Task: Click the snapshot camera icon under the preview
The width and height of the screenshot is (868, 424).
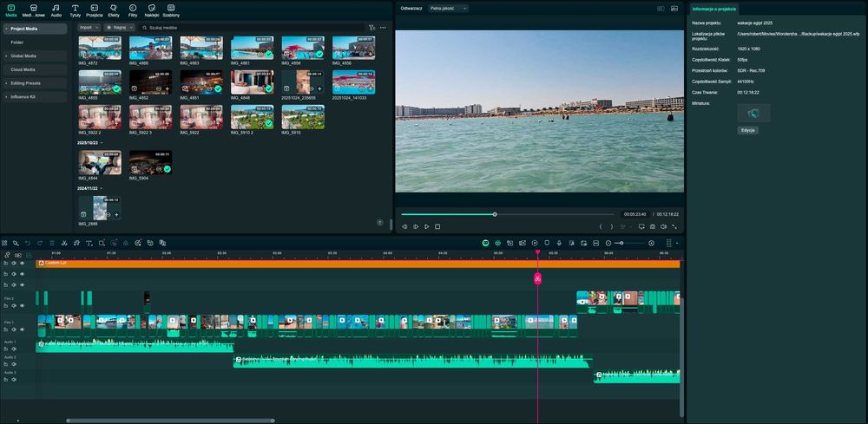Action: point(653,226)
